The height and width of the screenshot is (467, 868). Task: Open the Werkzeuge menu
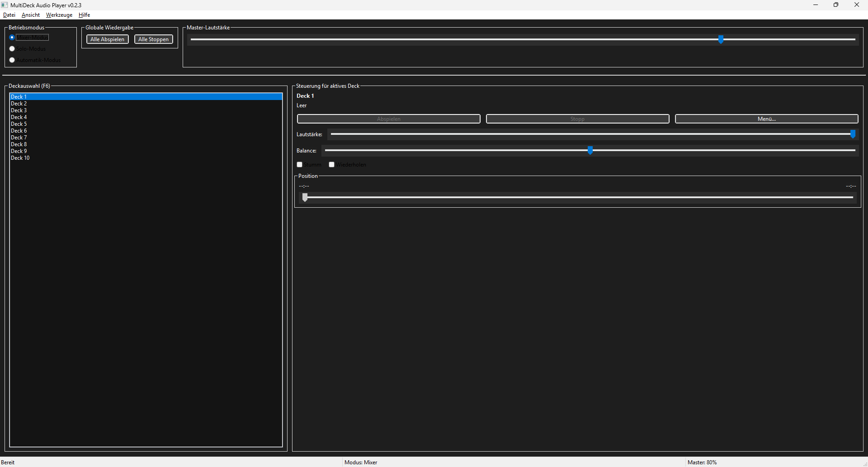point(59,15)
